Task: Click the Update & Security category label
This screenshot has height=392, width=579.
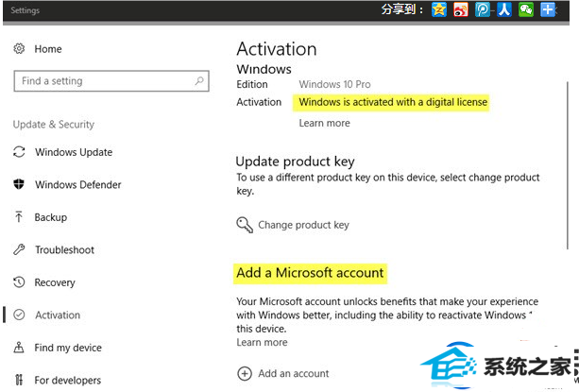Action: (54, 125)
